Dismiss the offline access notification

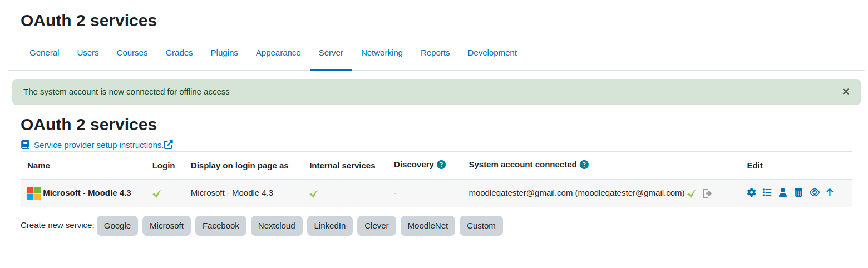pyautogui.click(x=846, y=92)
